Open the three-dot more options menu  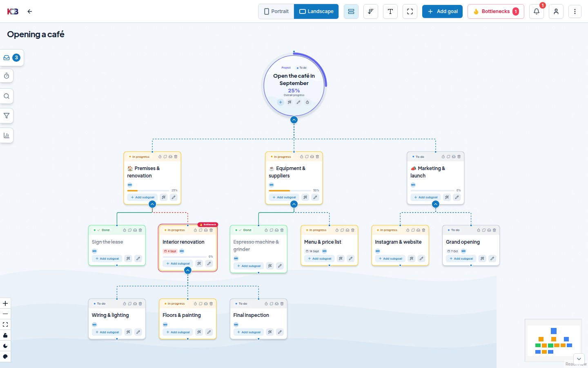point(575,11)
